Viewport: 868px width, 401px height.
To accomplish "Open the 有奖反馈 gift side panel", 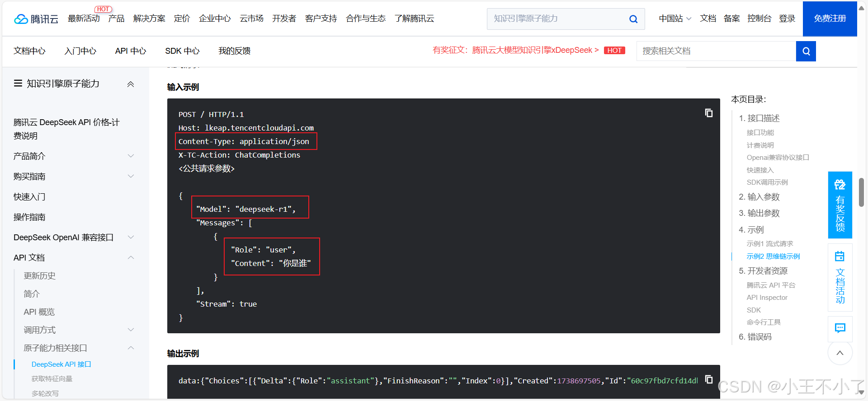I will pyautogui.click(x=840, y=205).
